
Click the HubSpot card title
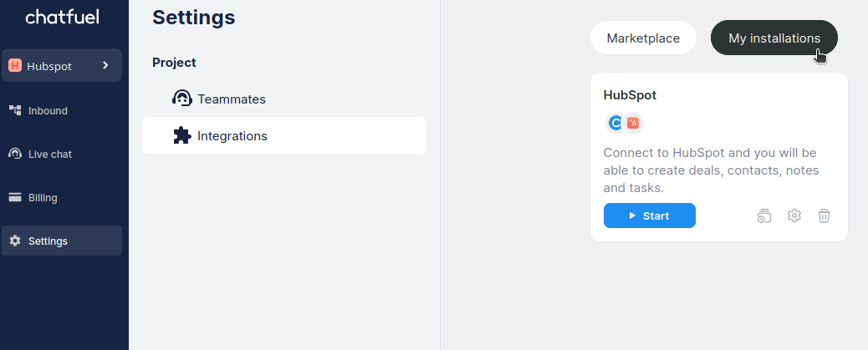(630, 95)
